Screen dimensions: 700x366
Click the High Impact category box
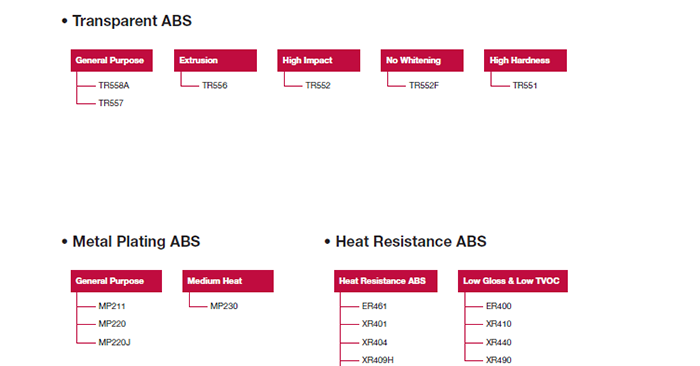click(x=318, y=60)
